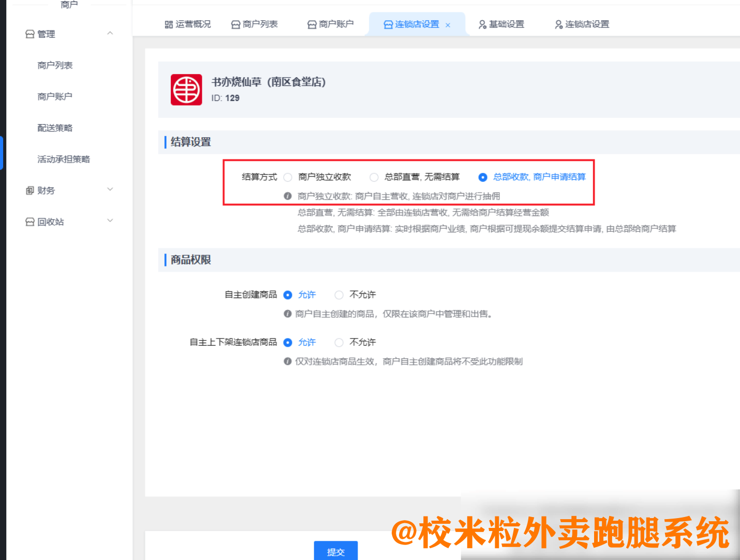Click the 财务 icon in sidebar
Image resolution: width=740 pixels, height=560 pixels.
30,190
